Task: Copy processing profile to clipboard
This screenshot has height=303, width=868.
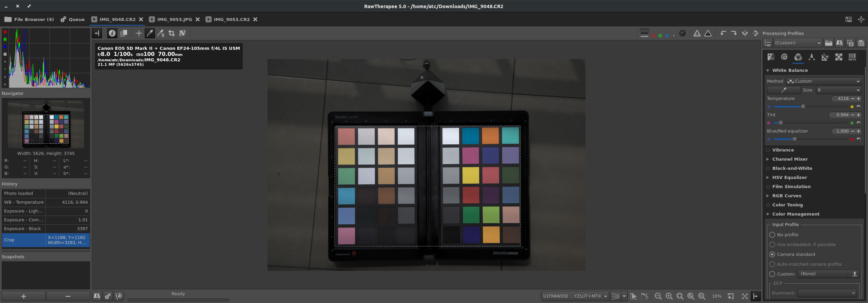Action: coord(850,43)
